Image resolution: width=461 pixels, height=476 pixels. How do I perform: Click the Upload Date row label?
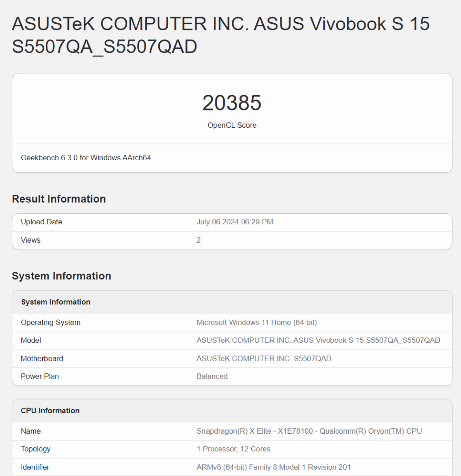41,222
